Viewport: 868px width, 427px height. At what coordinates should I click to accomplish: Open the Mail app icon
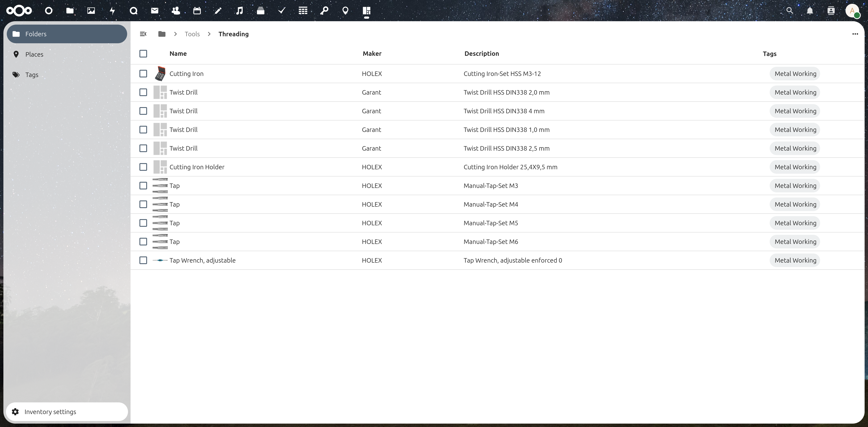pyautogui.click(x=155, y=11)
